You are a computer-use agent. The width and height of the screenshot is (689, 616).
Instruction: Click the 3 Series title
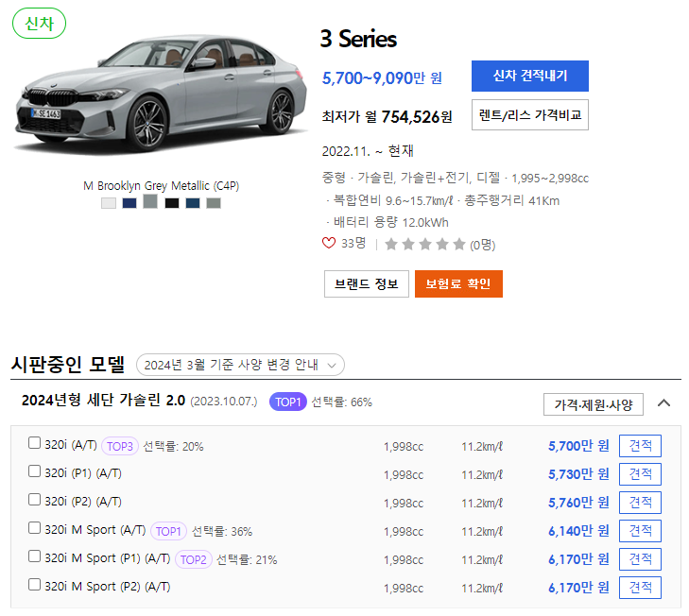[x=358, y=39]
